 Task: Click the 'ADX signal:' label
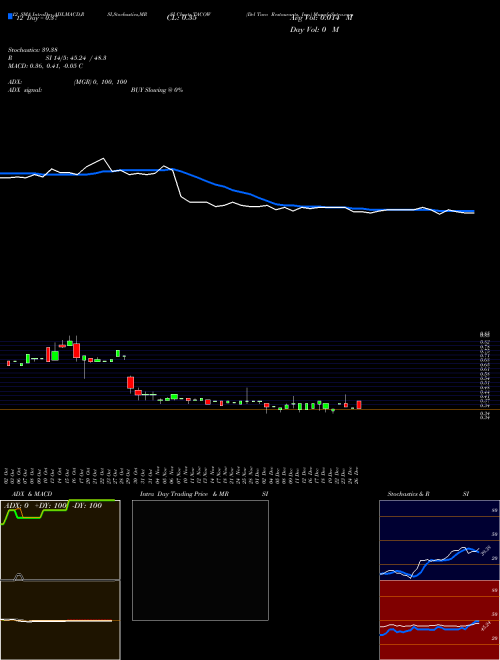pos(25,90)
